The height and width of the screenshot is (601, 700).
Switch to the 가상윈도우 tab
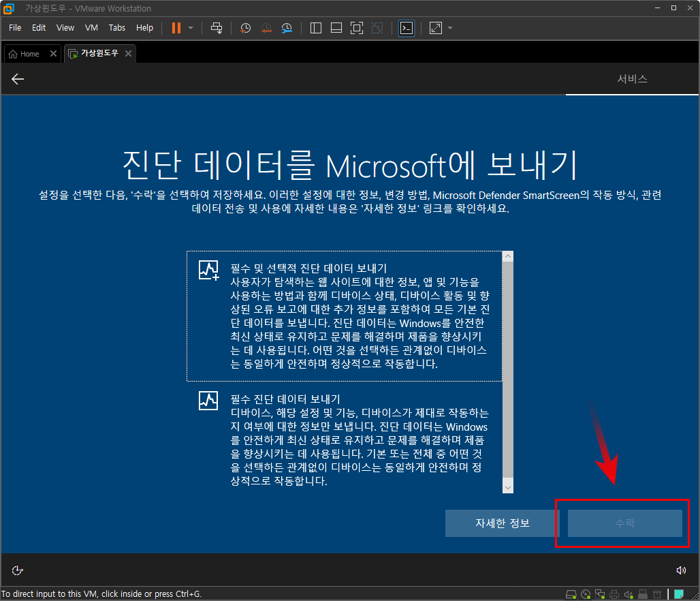click(x=99, y=53)
